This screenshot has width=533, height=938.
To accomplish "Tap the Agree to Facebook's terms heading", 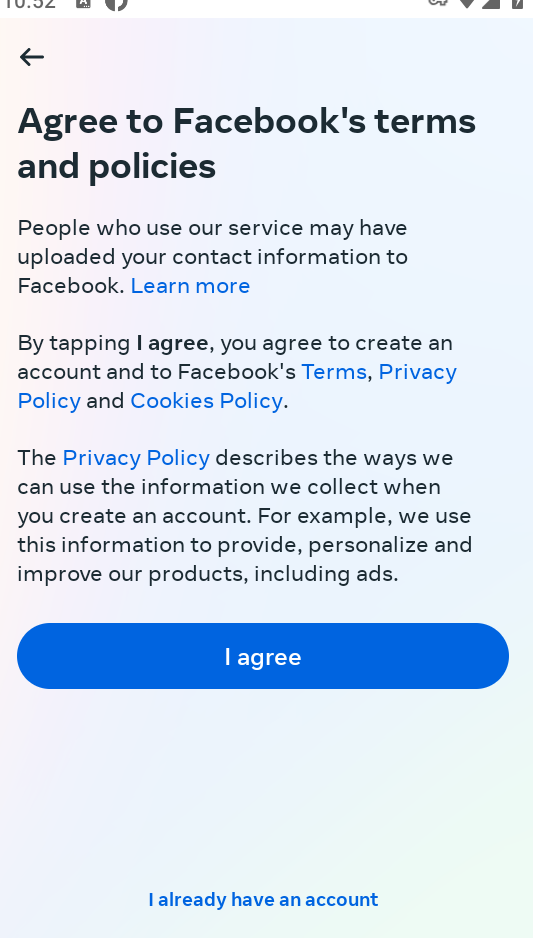I will coord(246,144).
